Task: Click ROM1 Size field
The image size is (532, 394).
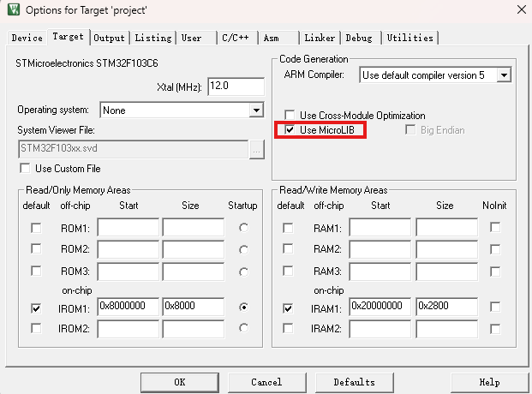Action: click(193, 227)
